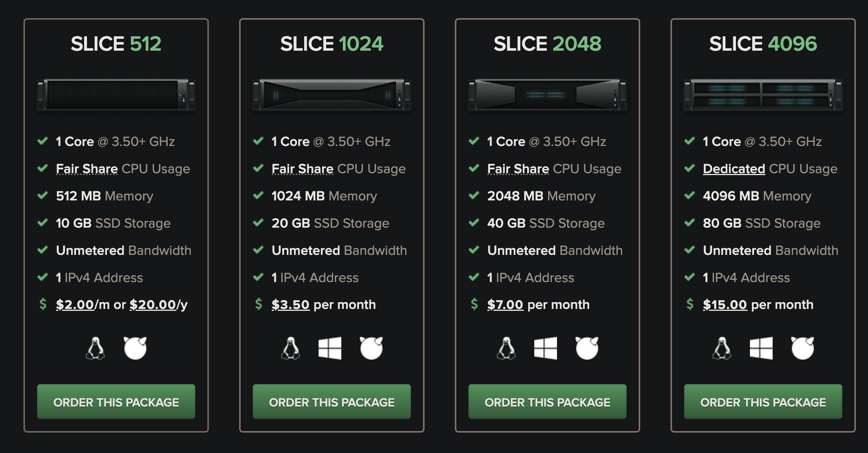Click Fair Share text in Slice 2048
Image resolution: width=868 pixels, height=453 pixels.
point(518,169)
